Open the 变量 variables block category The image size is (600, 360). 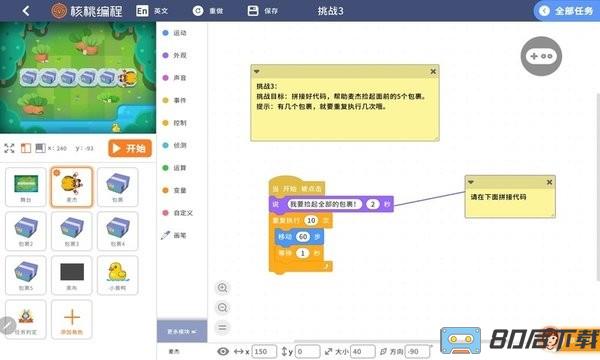point(175,190)
